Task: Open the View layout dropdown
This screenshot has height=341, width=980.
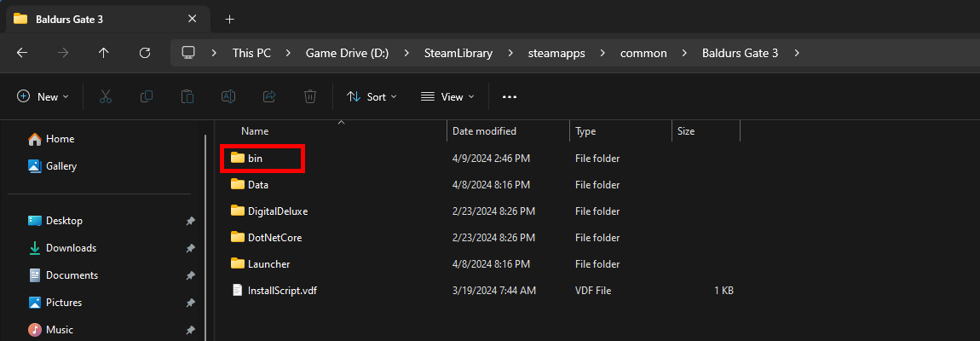Action: (x=447, y=96)
